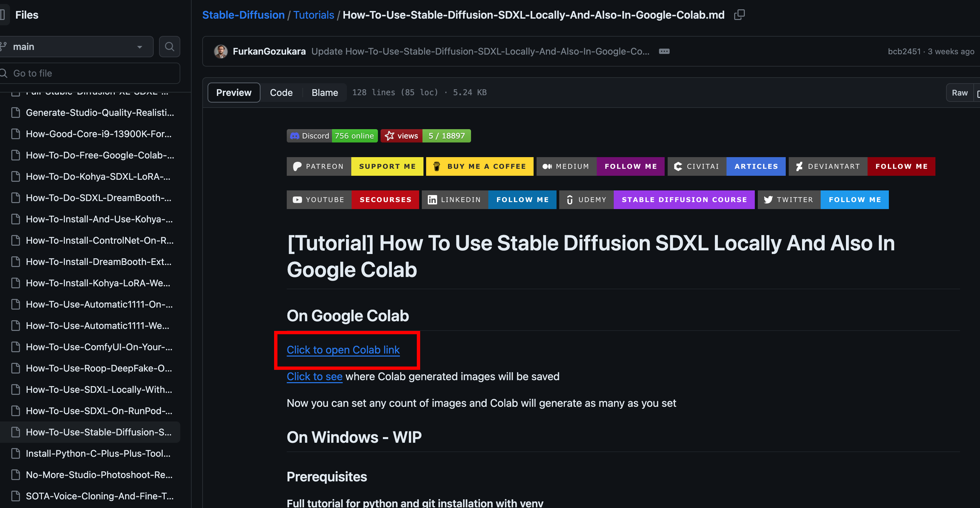This screenshot has width=980, height=508.
Task: Copy file path using the copy icon
Action: tap(739, 15)
